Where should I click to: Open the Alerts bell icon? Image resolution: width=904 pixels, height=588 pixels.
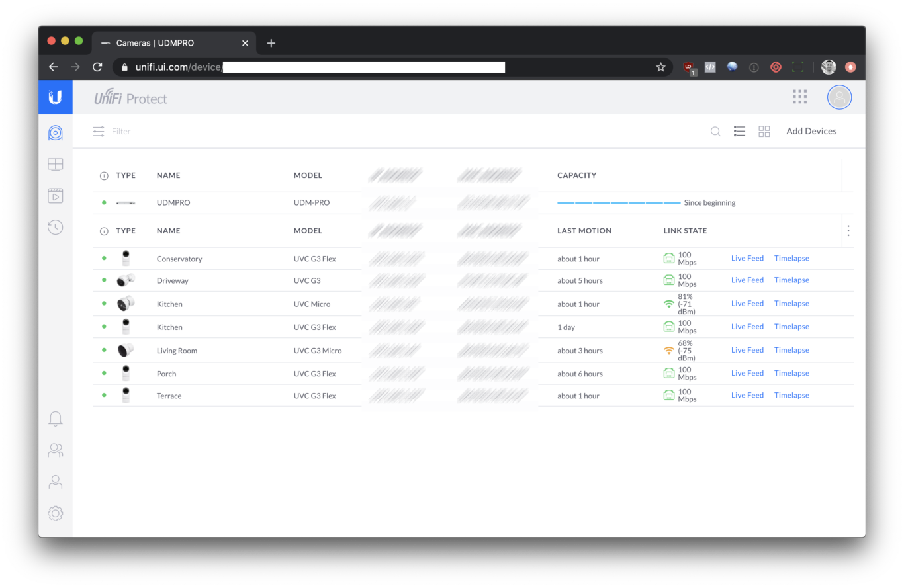point(56,419)
